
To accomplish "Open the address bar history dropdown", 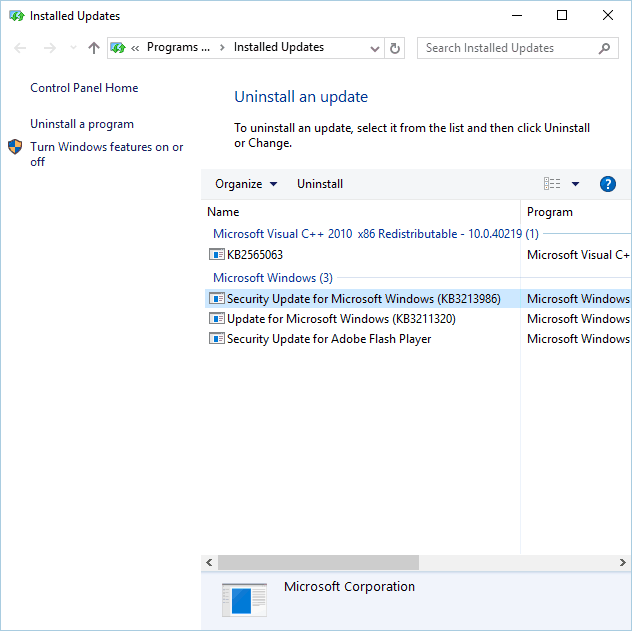I will coord(375,48).
